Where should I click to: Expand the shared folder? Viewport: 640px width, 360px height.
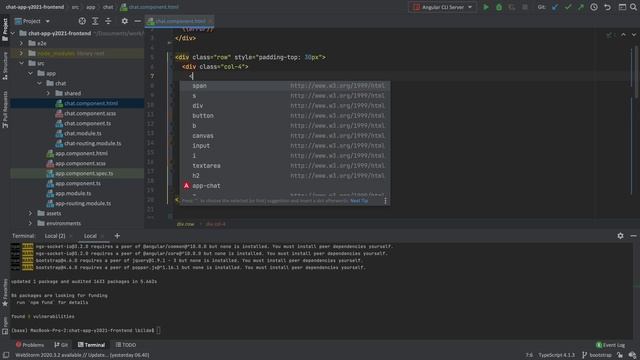pos(48,93)
